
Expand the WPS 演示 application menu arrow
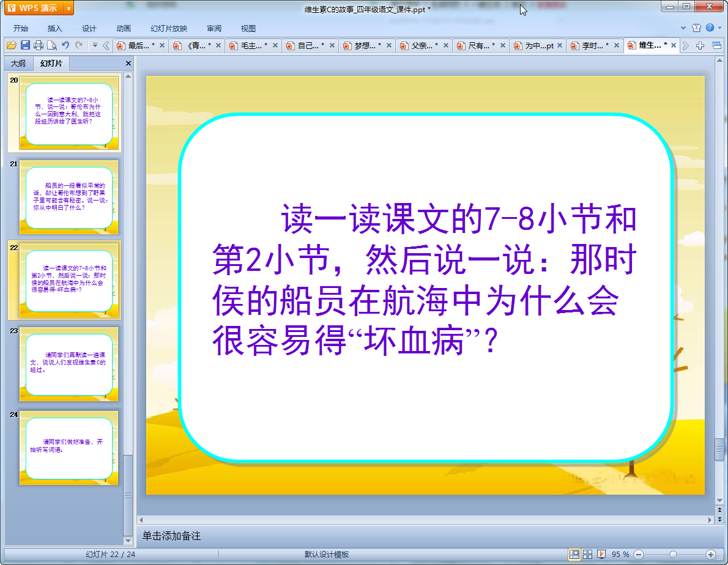click(69, 9)
